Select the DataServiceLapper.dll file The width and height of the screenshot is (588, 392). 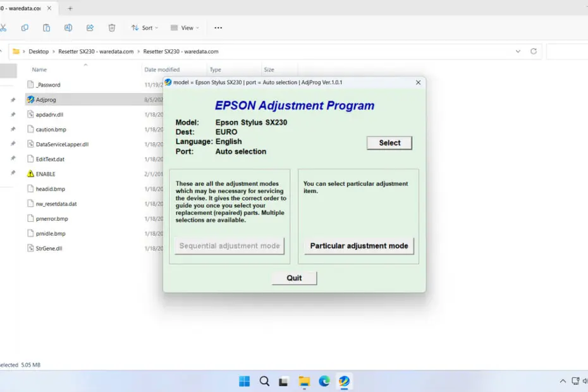[x=62, y=144]
